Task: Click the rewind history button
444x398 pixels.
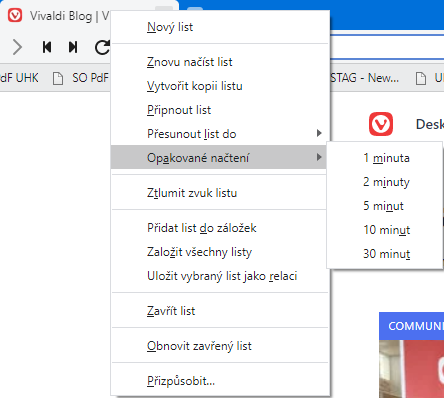Action: point(47,47)
